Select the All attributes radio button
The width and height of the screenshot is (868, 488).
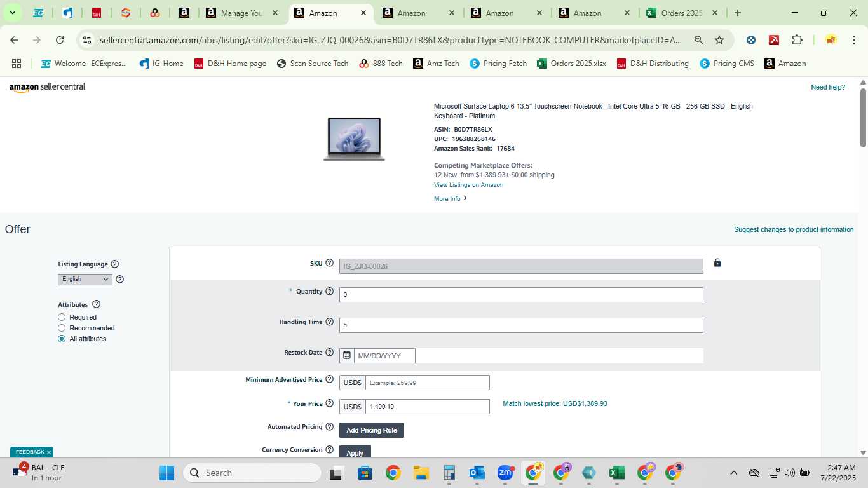(62, 339)
